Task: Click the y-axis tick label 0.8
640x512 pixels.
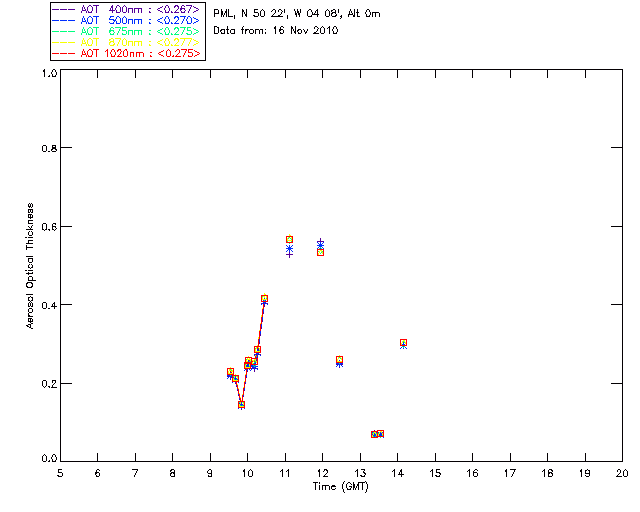Action: [x=49, y=148]
